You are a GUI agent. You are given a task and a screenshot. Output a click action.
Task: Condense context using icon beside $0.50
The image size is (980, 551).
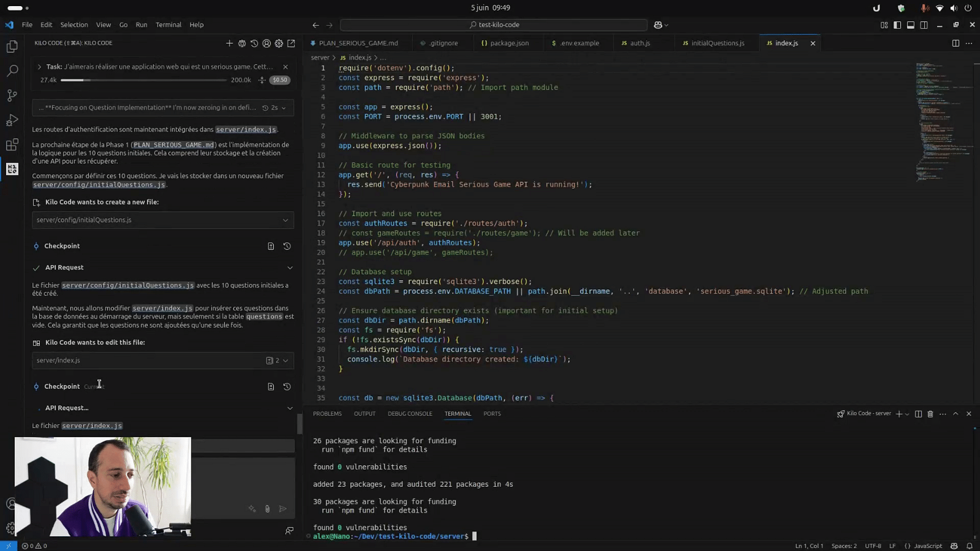(262, 80)
